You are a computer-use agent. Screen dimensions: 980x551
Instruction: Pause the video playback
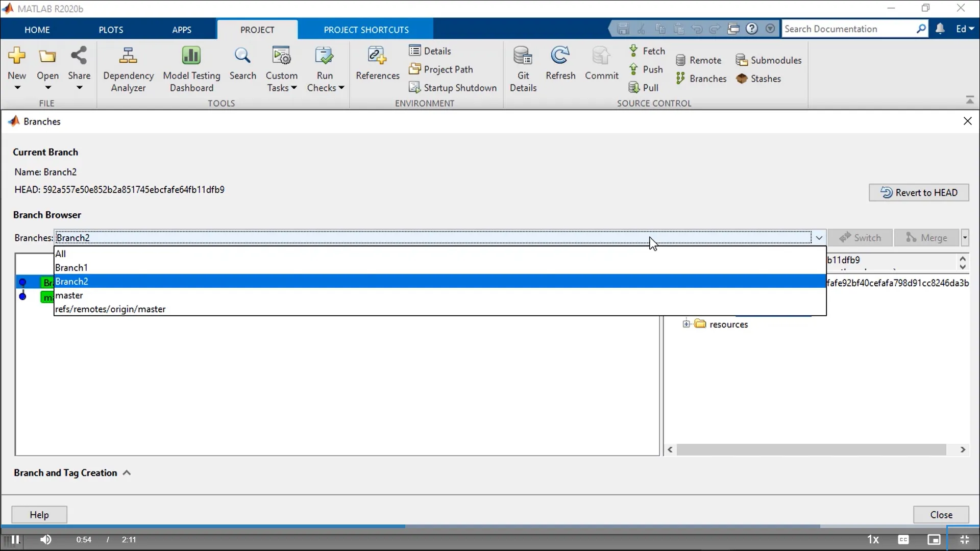15,539
